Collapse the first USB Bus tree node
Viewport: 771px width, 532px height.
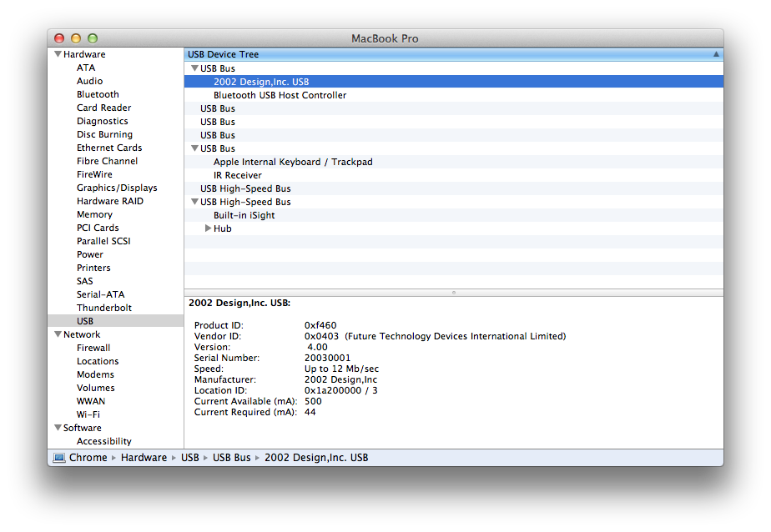(194, 68)
